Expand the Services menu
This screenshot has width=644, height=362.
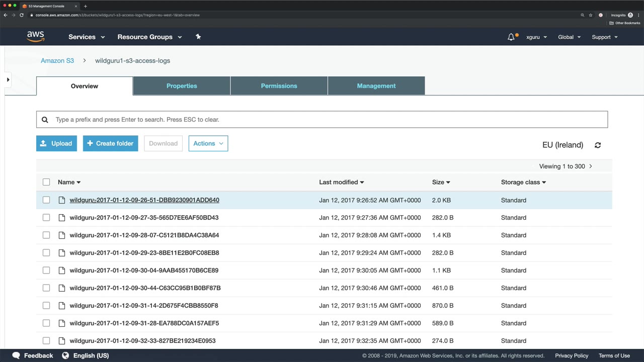point(87,37)
